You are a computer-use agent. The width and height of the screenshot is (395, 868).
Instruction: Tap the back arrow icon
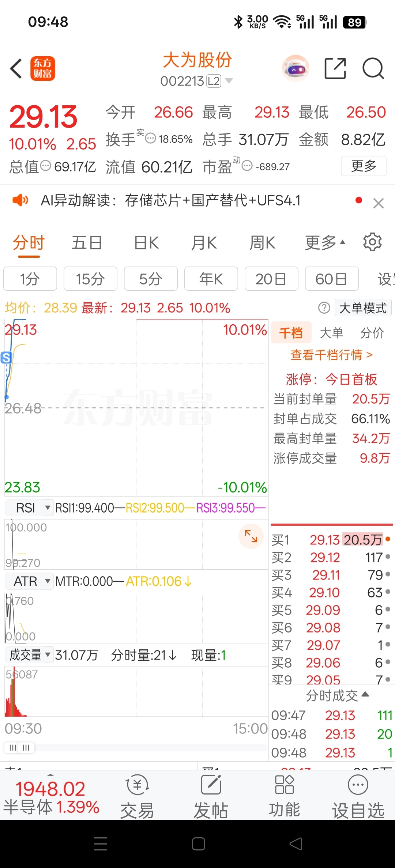[x=16, y=68]
